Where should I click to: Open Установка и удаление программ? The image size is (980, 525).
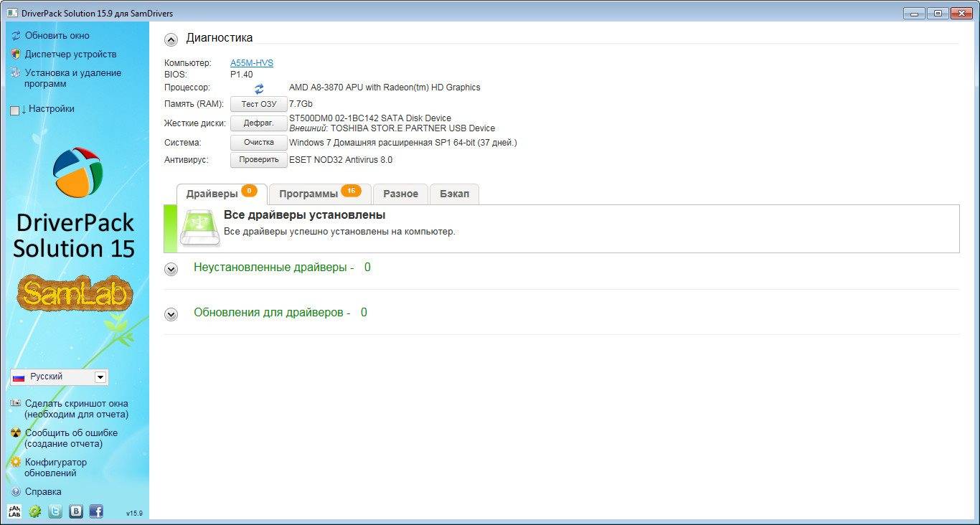tap(72, 78)
